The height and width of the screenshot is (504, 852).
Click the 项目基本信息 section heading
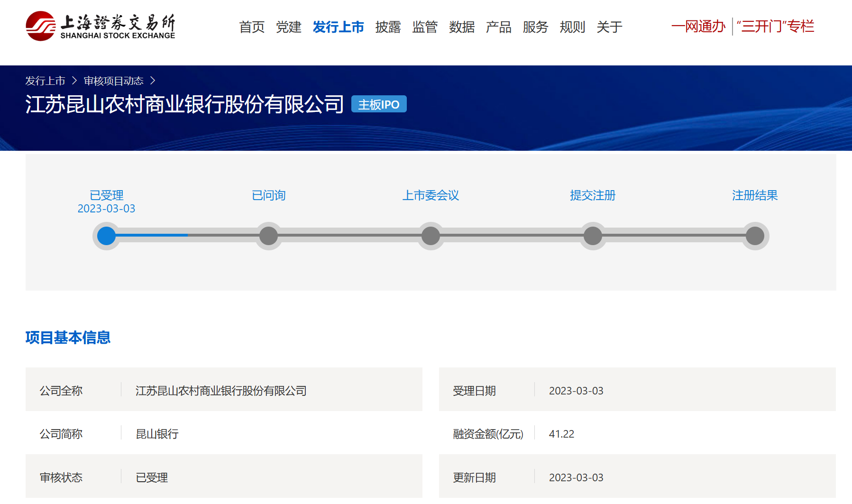tap(68, 338)
